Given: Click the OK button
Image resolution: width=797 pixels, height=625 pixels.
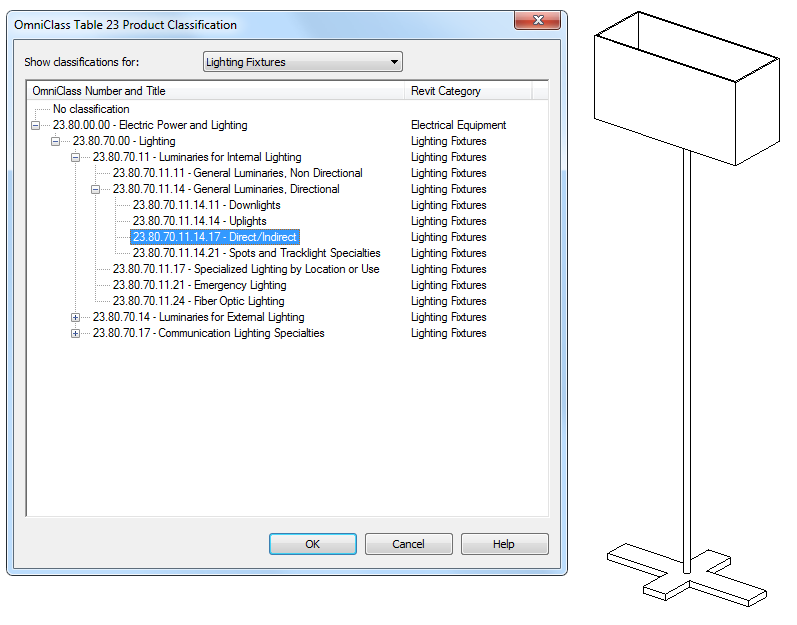Looking at the screenshot, I should click(313, 544).
